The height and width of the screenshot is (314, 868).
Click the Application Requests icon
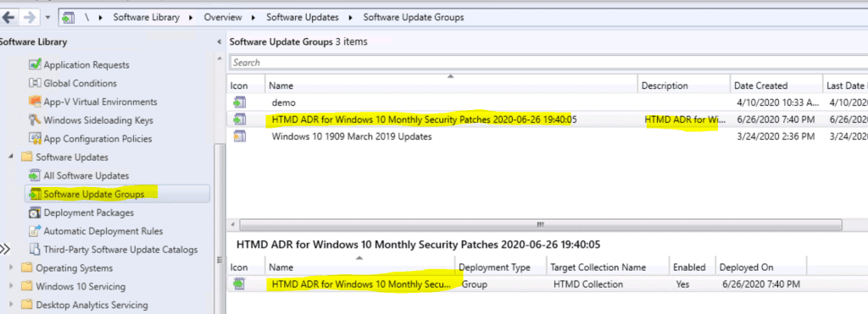tap(35, 64)
